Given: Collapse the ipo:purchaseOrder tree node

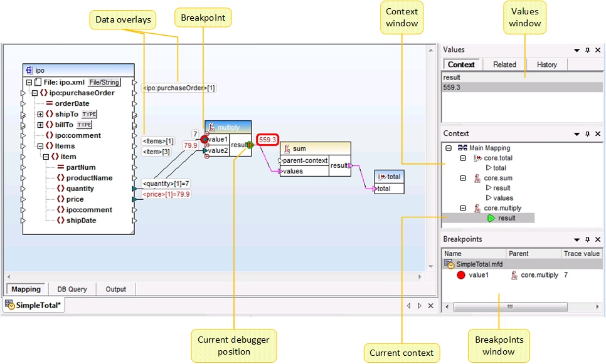Looking at the screenshot, I should click(35, 93).
